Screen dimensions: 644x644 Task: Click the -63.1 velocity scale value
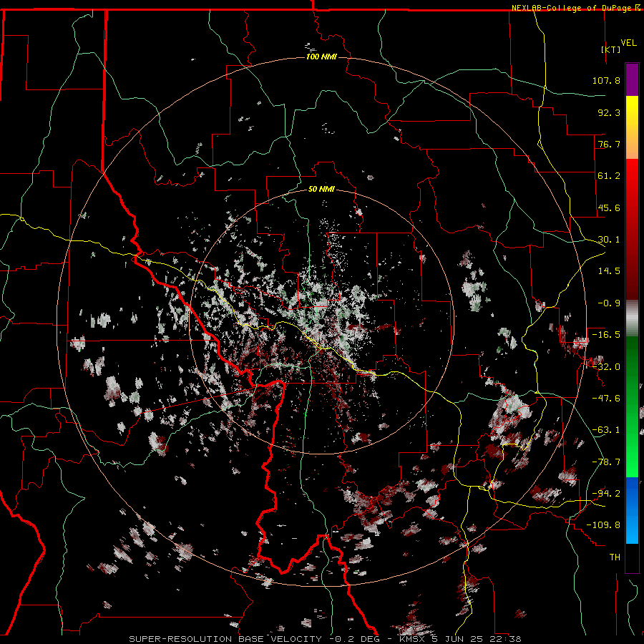click(x=606, y=430)
